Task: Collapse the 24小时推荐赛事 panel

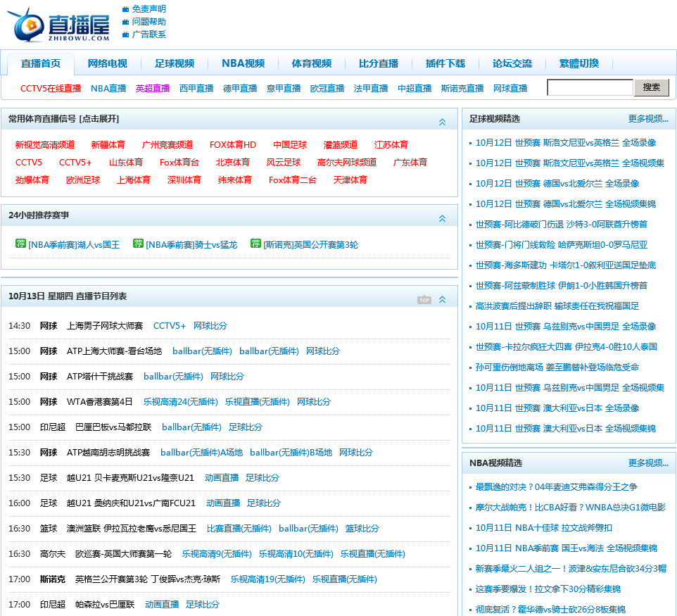Action: [442, 218]
